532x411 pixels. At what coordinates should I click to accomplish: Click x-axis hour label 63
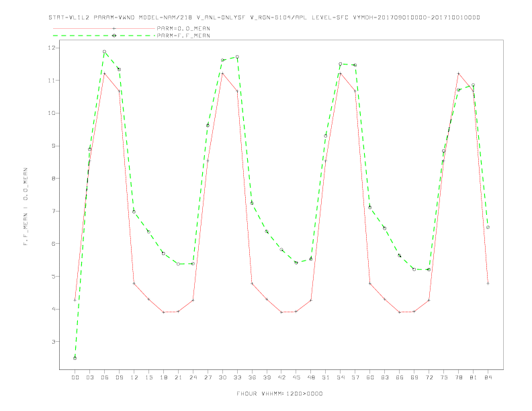[385, 377]
